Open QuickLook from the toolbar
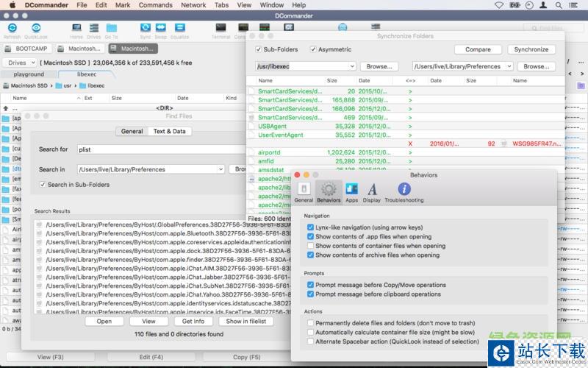The image size is (588, 368). click(35, 29)
